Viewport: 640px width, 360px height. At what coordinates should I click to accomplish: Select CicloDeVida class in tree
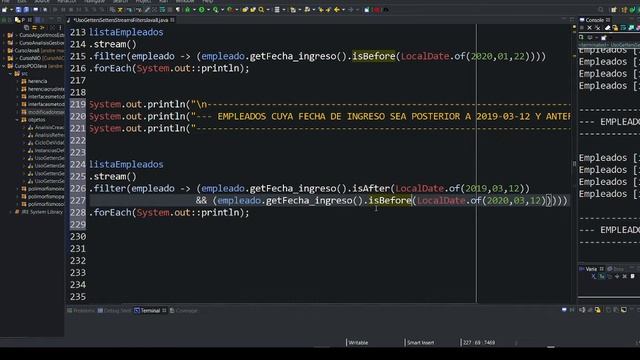click(x=49, y=142)
